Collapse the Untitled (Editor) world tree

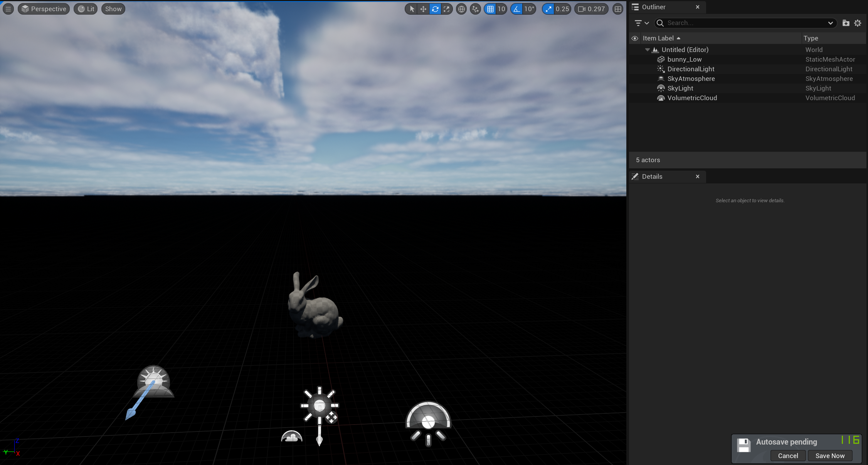(648, 50)
